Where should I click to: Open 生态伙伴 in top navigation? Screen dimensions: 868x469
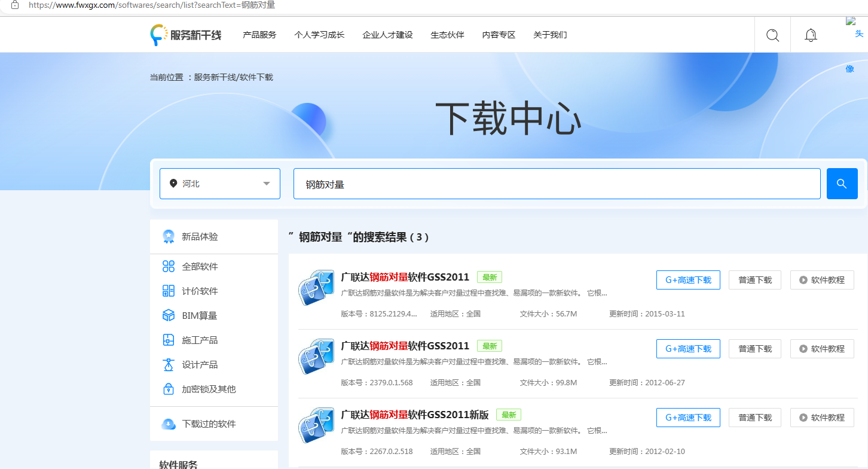point(447,35)
